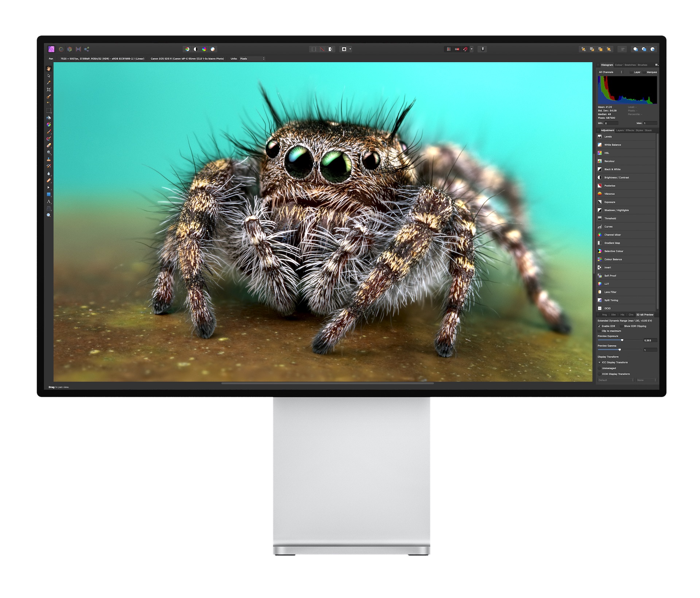
Task: Enable the Show EDR Clipping checkbox
Action: click(621, 326)
